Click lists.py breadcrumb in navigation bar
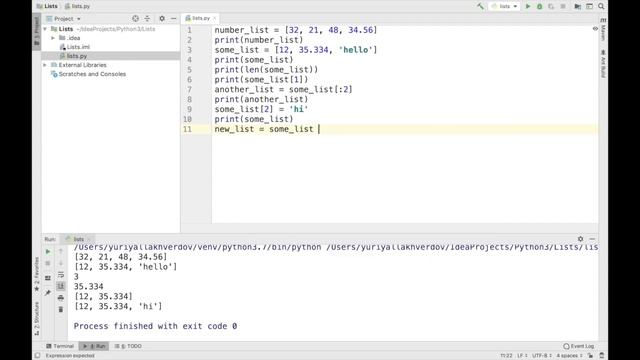The image size is (640, 360). click(78, 6)
